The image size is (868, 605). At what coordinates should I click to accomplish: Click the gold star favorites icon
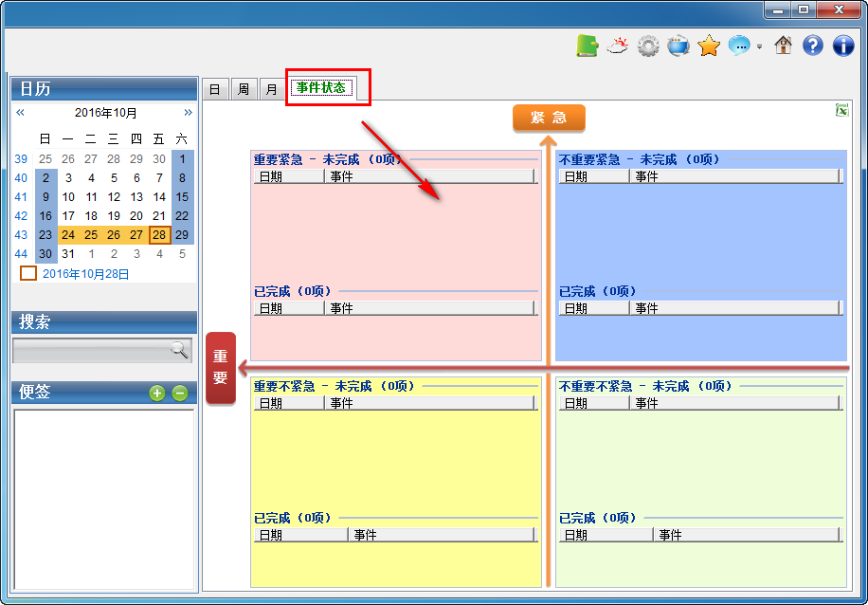709,46
